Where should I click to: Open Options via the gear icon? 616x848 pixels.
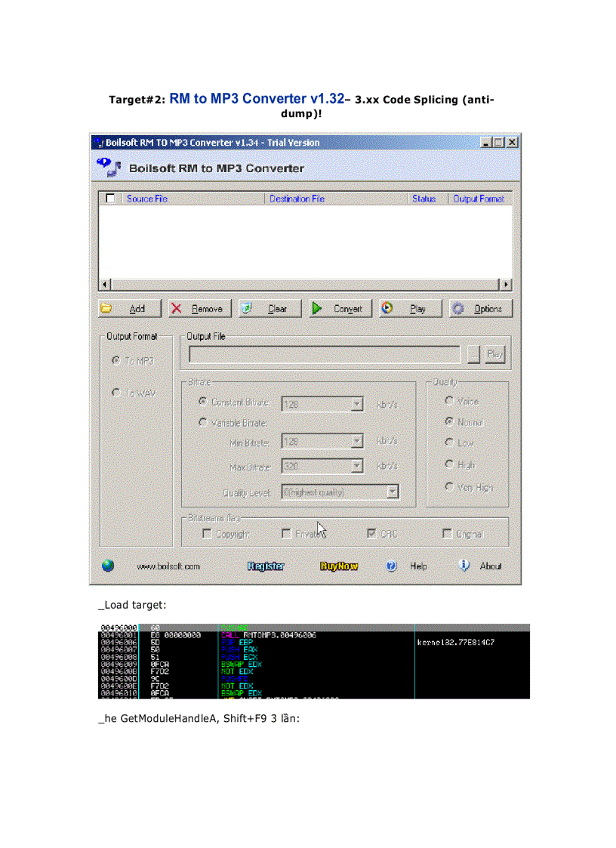pyautogui.click(x=460, y=309)
